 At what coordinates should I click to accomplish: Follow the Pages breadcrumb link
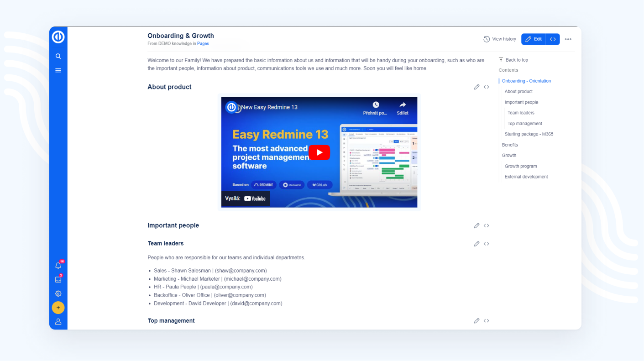click(203, 44)
